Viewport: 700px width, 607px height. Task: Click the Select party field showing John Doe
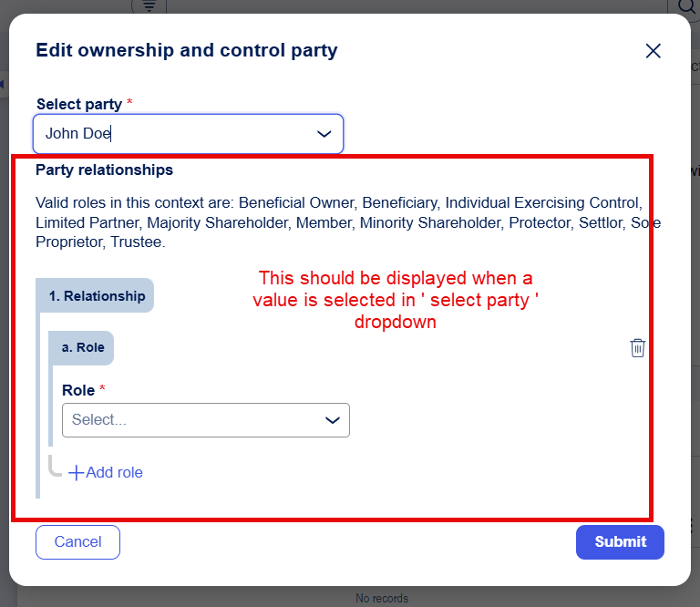[x=173, y=134]
